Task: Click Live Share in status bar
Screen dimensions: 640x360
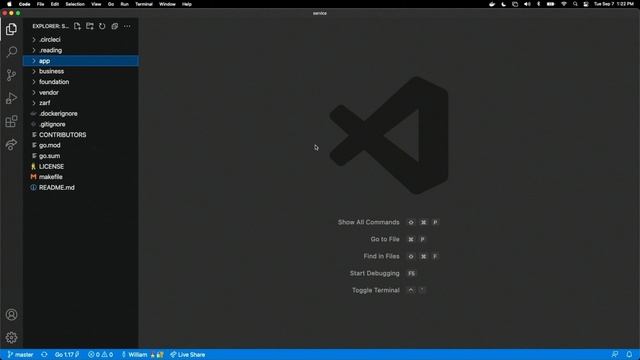Action: (188, 355)
